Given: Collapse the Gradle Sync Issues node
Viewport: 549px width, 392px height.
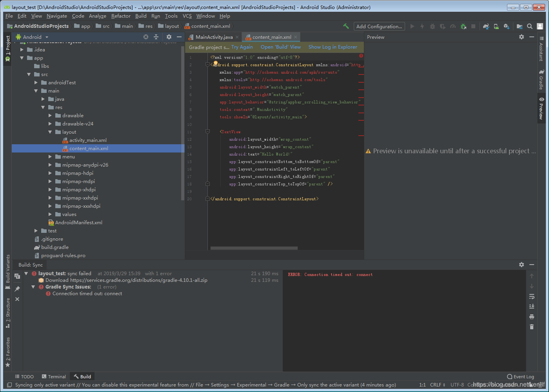Looking at the screenshot, I should [33, 287].
